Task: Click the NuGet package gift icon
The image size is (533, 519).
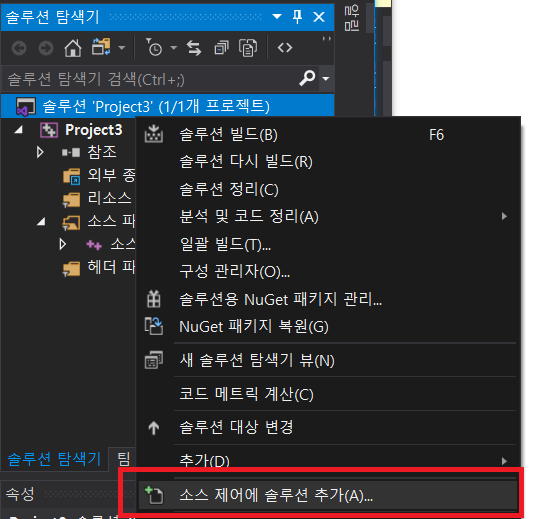Action: (154, 299)
